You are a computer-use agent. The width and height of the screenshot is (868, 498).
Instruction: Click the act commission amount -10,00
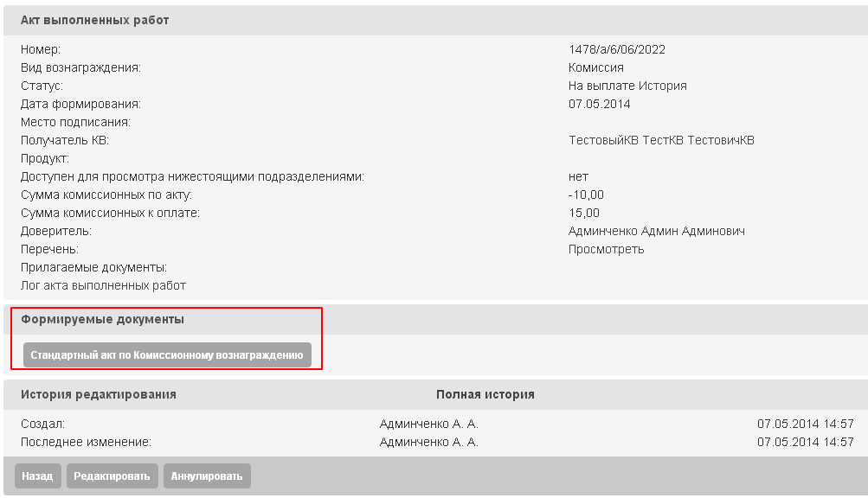point(586,195)
